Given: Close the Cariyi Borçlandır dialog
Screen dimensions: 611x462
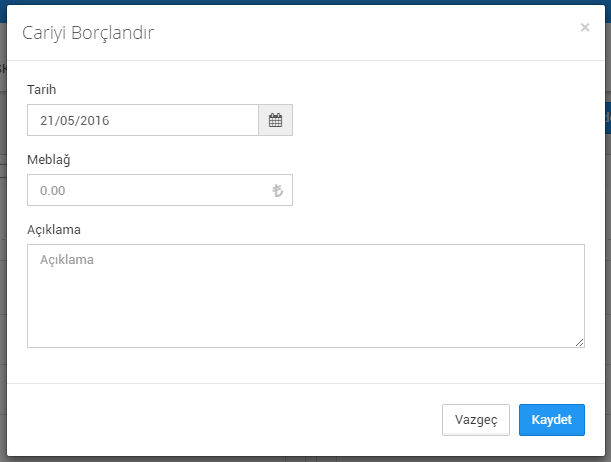Looking at the screenshot, I should [585, 27].
